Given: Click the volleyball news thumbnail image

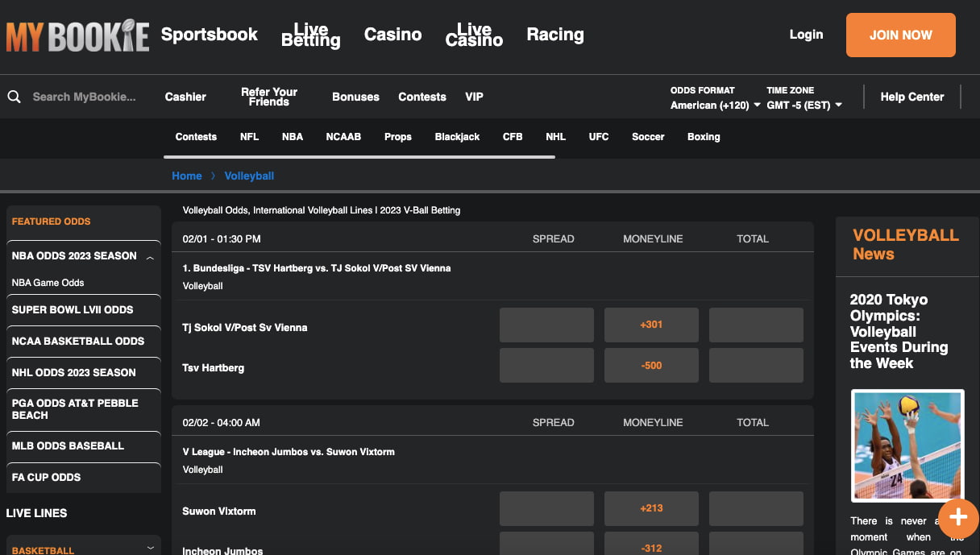Looking at the screenshot, I should pyautogui.click(x=907, y=445).
